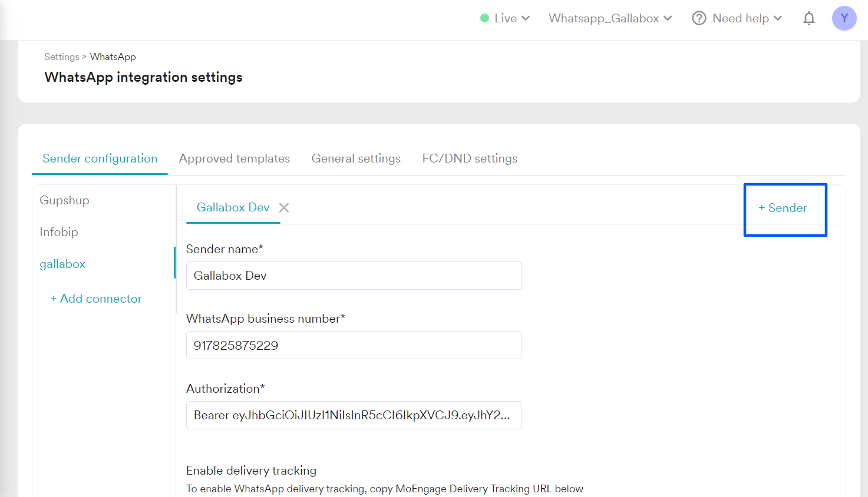
Task: Select the Infobip connector
Action: click(x=59, y=232)
